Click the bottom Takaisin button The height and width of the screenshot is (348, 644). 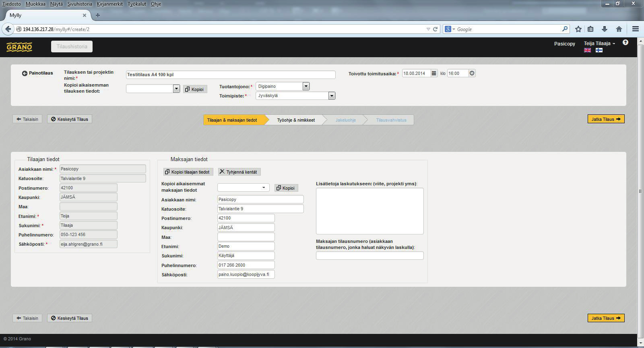coord(27,318)
